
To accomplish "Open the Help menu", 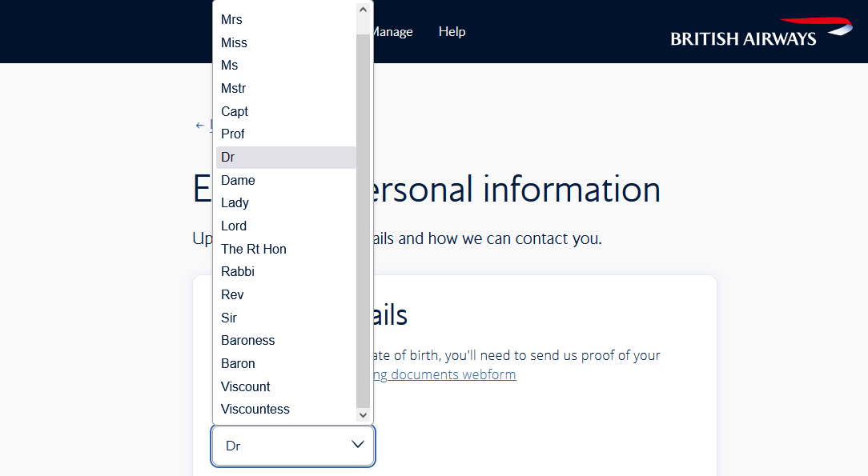I will click(452, 32).
